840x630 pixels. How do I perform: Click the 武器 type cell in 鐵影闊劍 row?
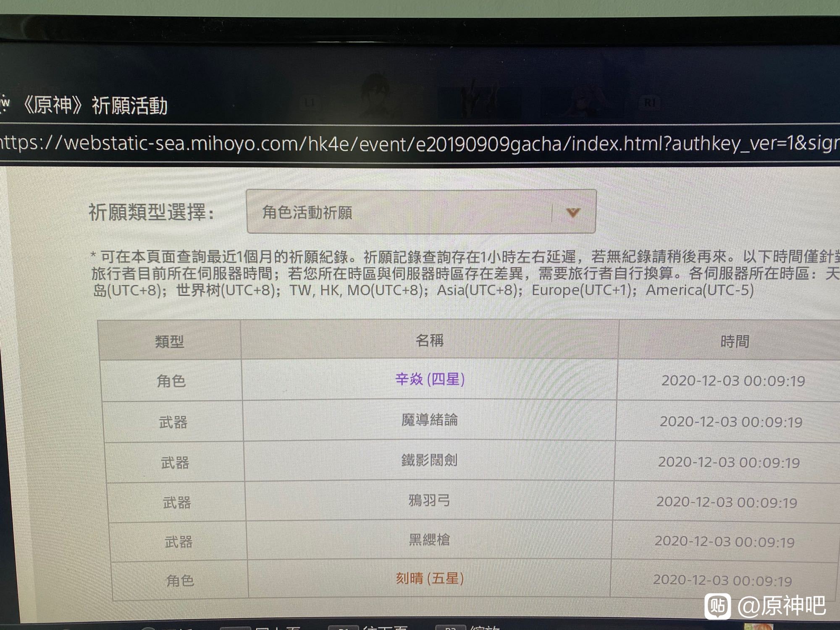click(x=175, y=462)
